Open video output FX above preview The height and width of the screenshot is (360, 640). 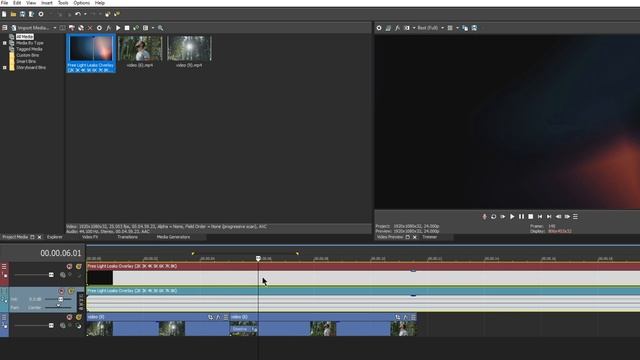pyautogui.click(x=397, y=28)
